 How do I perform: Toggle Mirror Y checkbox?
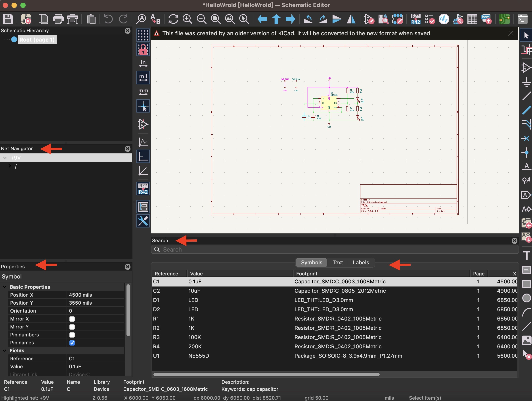click(72, 327)
